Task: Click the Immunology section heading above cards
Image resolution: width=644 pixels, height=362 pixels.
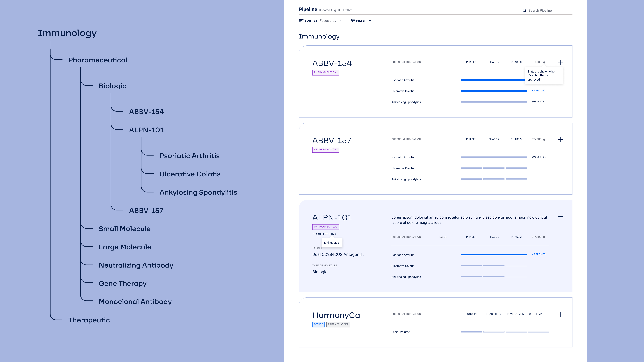Action: click(319, 37)
